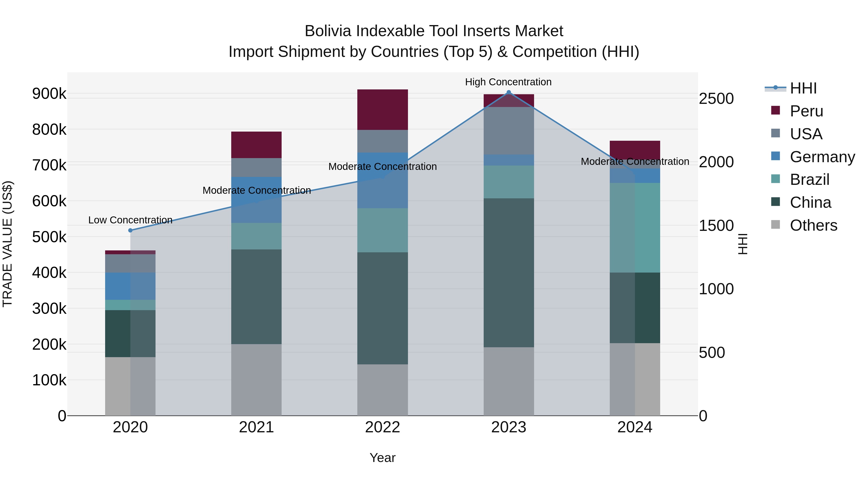
Task: Click the '900k' y-axis tick label
Action: 49,94
